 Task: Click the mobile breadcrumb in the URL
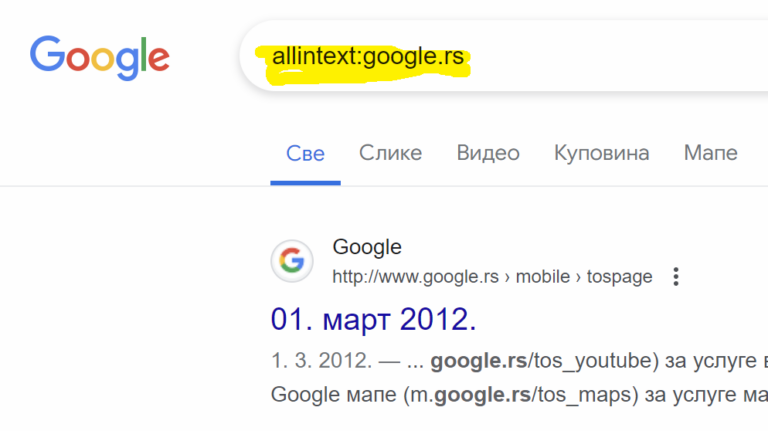(543, 277)
